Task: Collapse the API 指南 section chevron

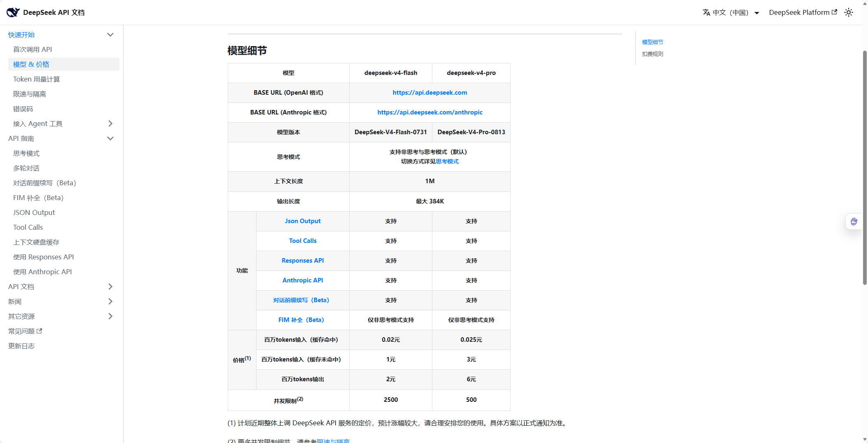Action: 110,138
